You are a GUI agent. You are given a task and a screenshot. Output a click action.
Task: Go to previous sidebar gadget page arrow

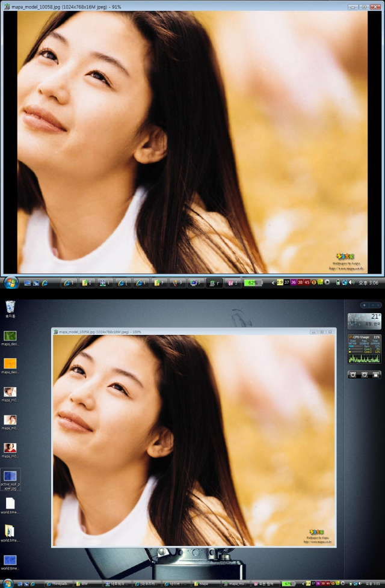[x=372, y=305]
